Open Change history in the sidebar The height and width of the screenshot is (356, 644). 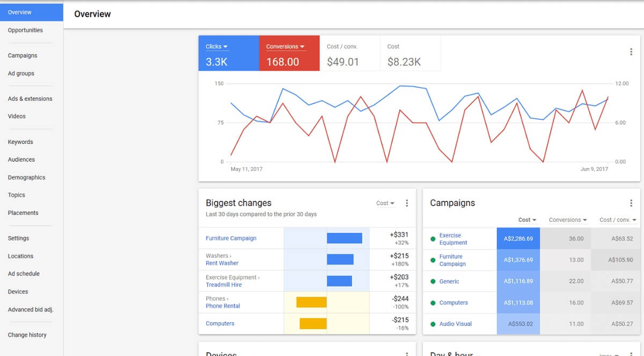[27, 335]
